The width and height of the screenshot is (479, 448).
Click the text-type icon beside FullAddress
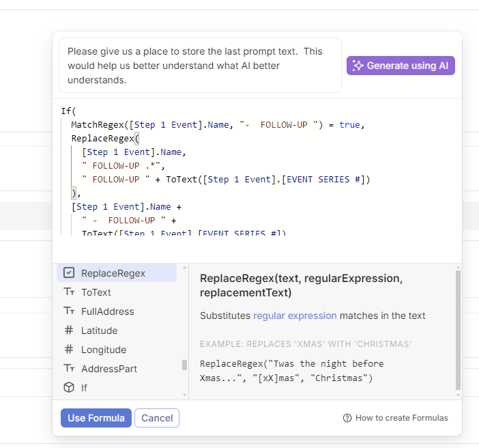[69, 311]
